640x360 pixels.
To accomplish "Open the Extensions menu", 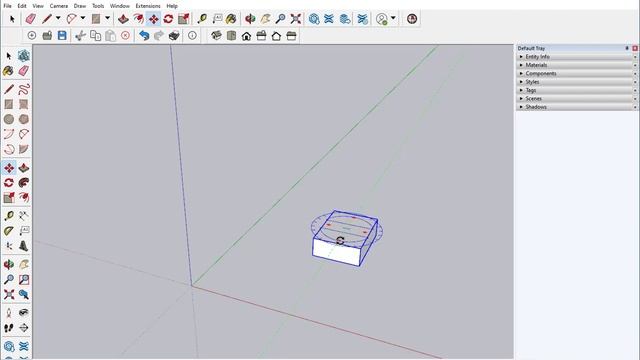I will click(x=148, y=6).
